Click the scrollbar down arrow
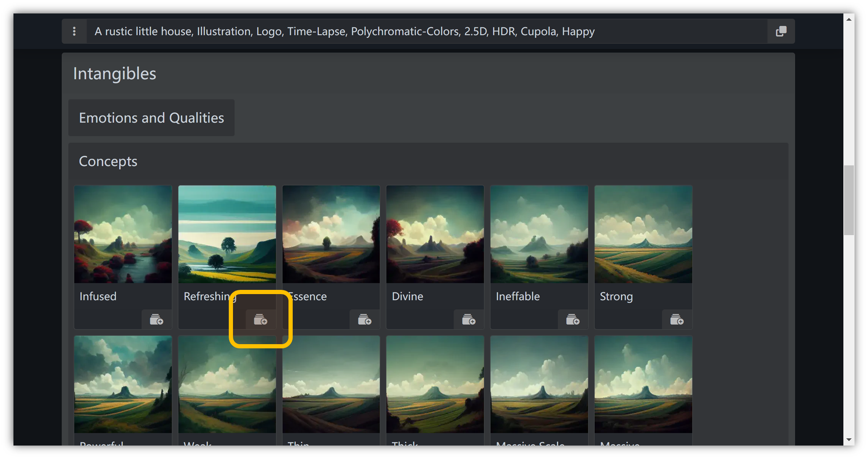 (x=849, y=440)
